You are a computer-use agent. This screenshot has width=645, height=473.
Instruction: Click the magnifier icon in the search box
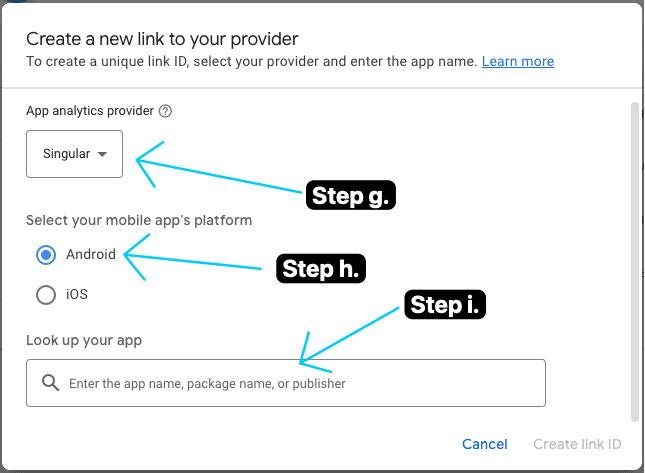pyautogui.click(x=51, y=383)
